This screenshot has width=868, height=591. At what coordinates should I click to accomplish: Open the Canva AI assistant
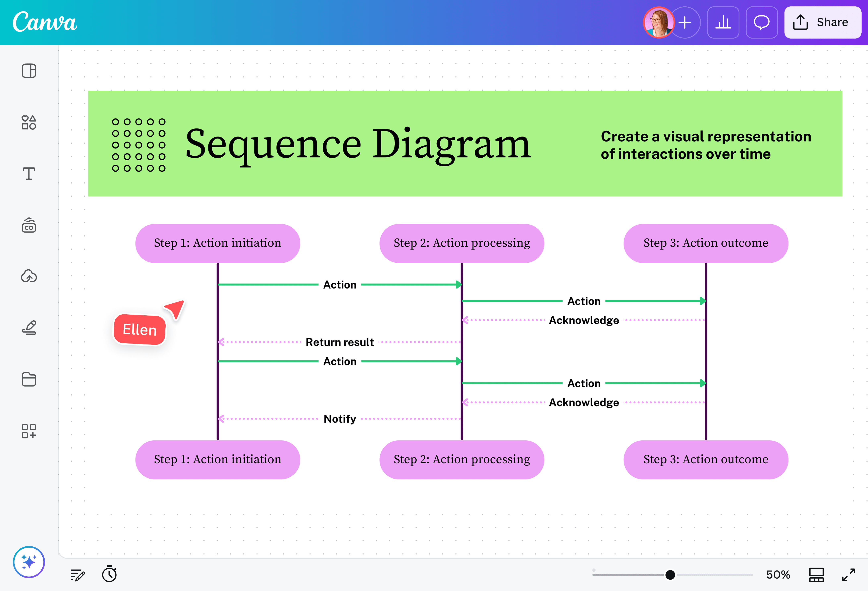pyautogui.click(x=29, y=561)
